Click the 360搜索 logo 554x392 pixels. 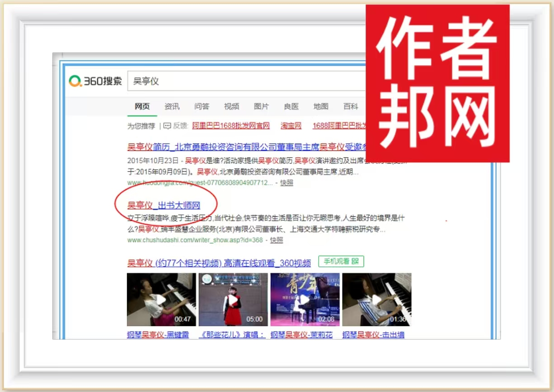(95, 81)
